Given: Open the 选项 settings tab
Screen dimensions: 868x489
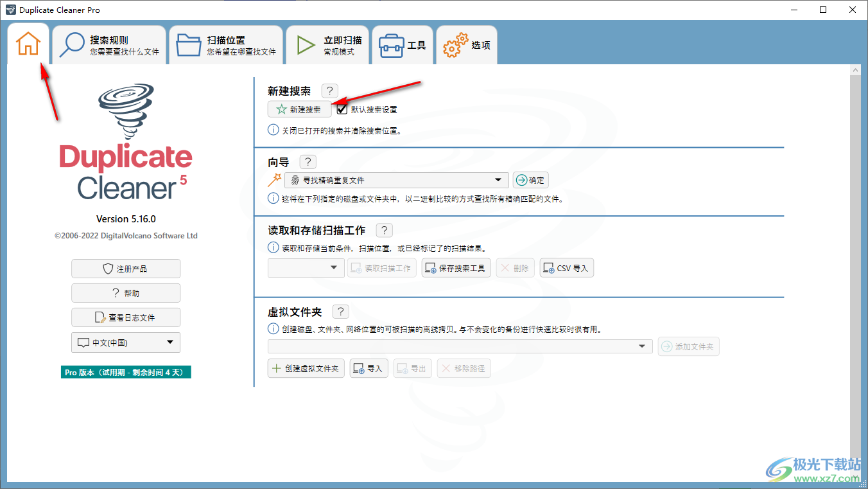Looking at the screenshot, I should (x=467, y=45).
